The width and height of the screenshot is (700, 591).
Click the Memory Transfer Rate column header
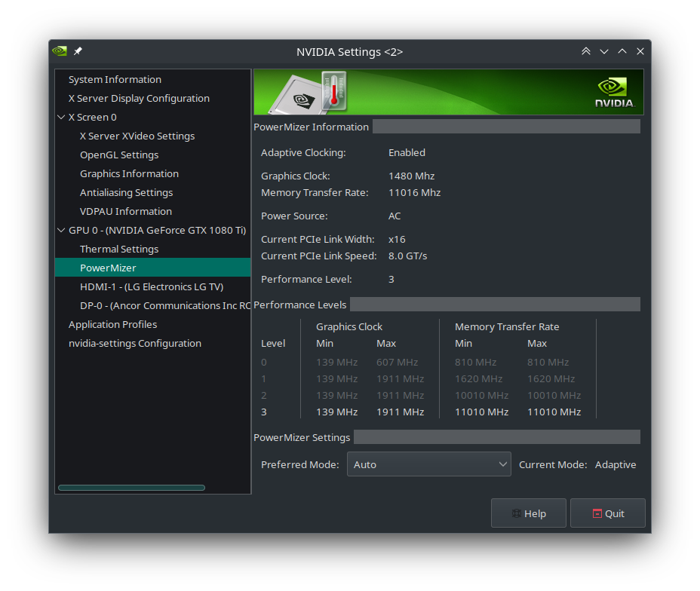507,327
